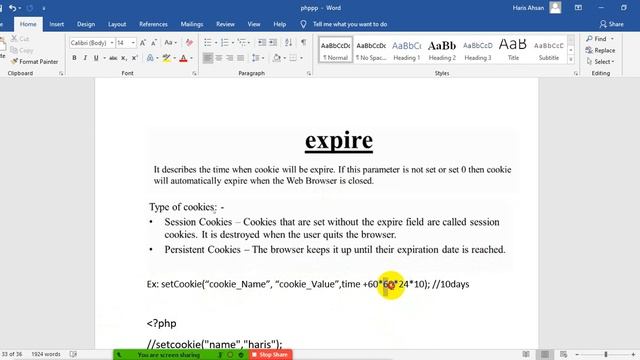Open the font size 14 dropdown
The width and height of the screenshot is (640, 360).
133,43
